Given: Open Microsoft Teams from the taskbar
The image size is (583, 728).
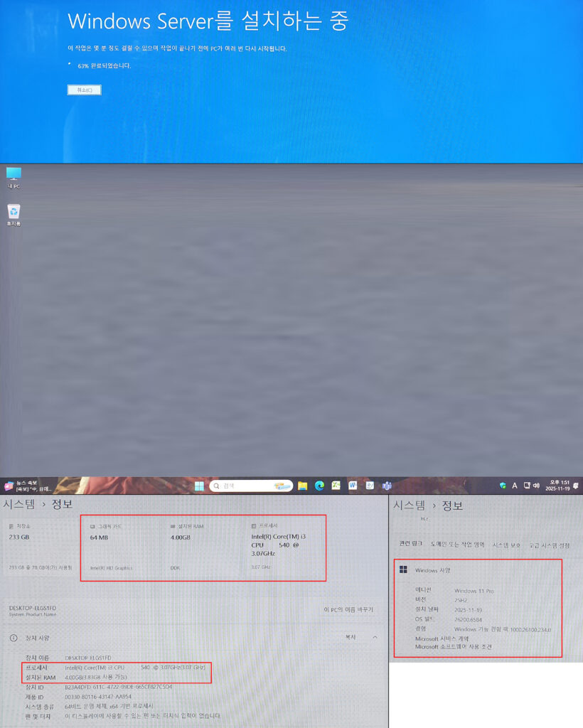Looking at the screenshot, I should coord(387,486).
